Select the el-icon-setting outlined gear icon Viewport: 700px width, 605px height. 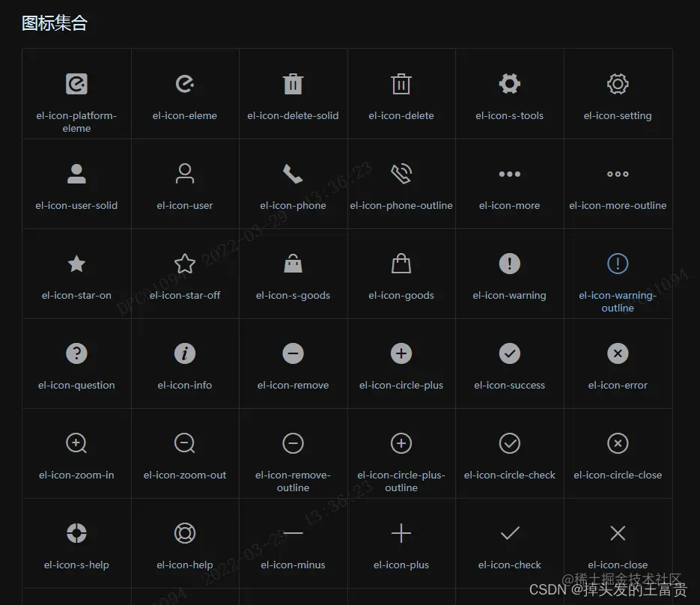coord(618,84)
